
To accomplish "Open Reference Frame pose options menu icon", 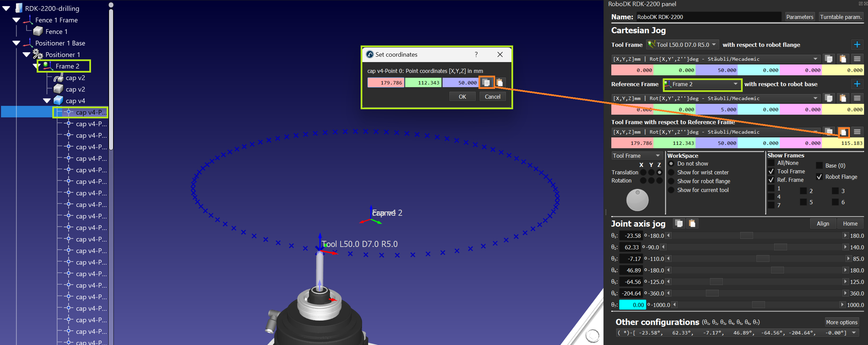I will click(x=857, y=98).
